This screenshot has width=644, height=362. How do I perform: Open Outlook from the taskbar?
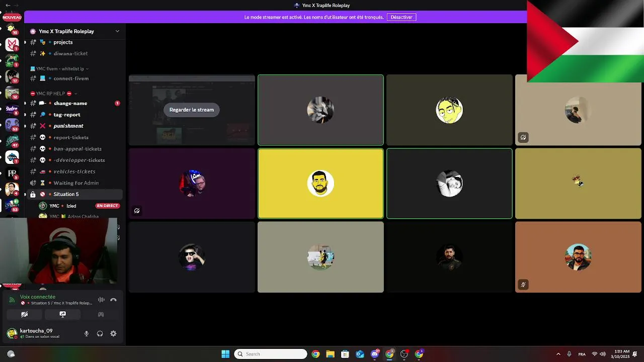(x=360, y=354)
